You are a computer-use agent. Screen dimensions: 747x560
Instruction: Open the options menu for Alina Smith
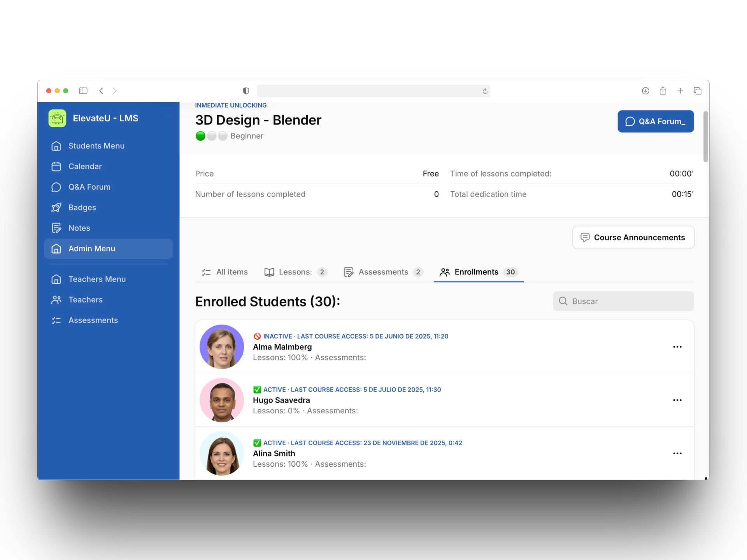coord(677,453)
